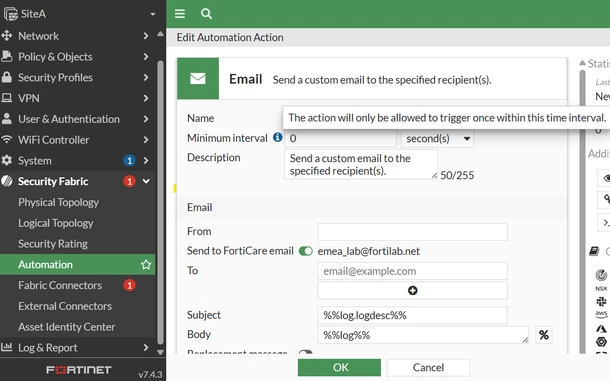Open Physical Topology page
The height and width of the screenshot is (381, 610).
click(58, 202)
